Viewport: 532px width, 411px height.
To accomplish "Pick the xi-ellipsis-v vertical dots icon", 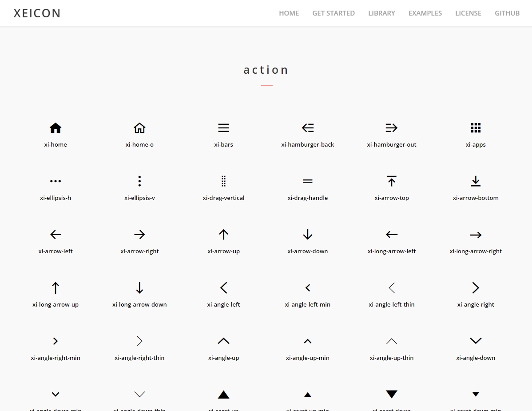I will coord(139,181).
